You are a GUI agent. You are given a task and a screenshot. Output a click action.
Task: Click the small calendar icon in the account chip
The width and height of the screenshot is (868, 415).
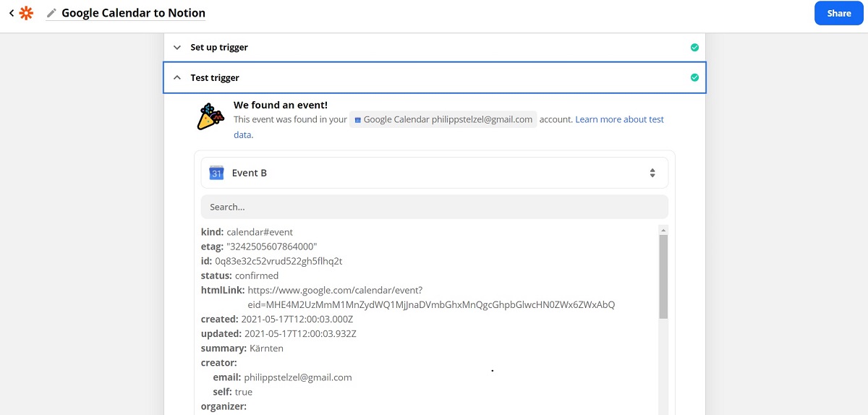point(357,120)
